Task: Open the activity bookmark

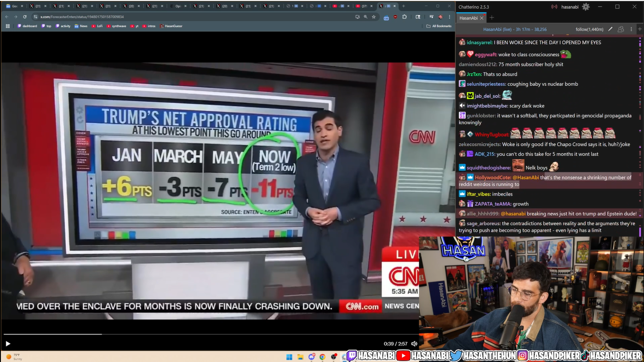Action: click(x=63, y=26)
